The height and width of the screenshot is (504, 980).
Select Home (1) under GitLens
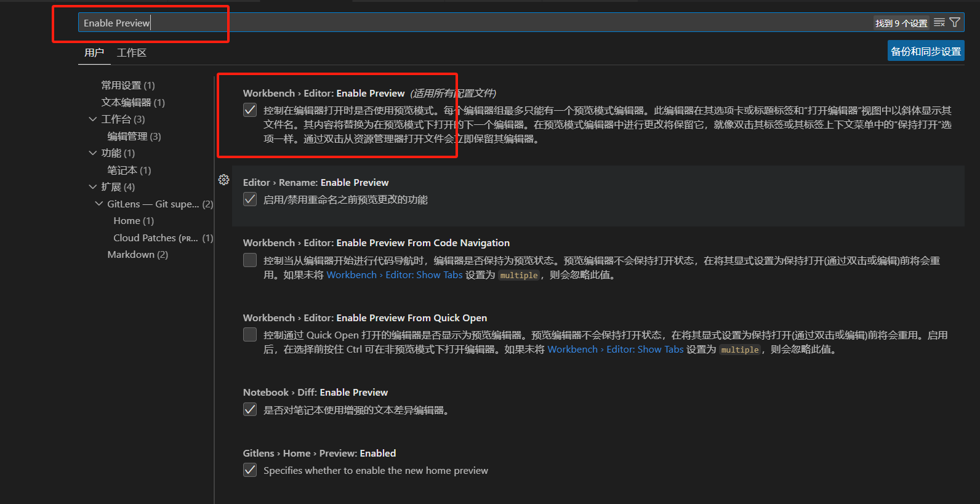134,220
